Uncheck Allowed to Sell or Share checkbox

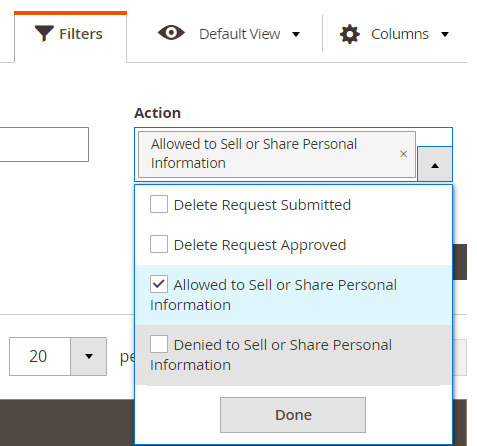pos(159,284)
